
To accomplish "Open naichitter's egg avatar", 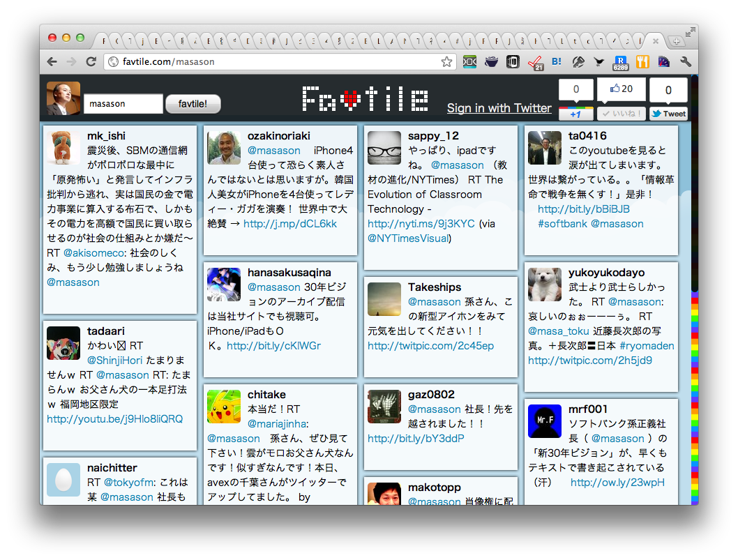I will point(63,480).
